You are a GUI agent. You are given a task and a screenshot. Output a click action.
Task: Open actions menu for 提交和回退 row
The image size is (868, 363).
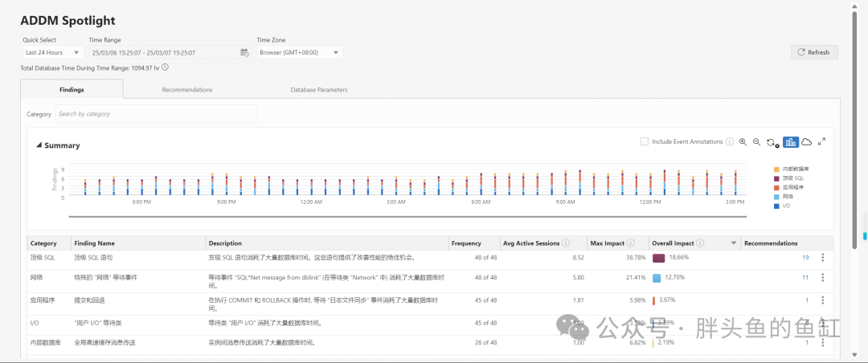point(823,300)
